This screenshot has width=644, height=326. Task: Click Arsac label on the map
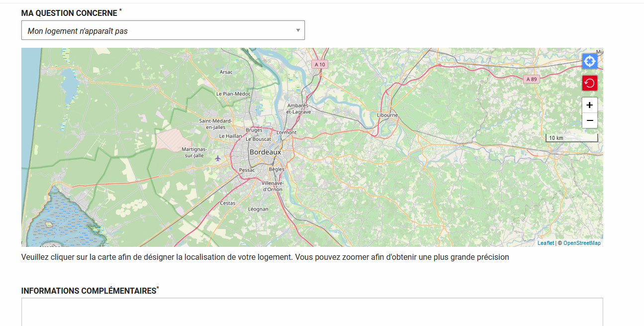226,72
